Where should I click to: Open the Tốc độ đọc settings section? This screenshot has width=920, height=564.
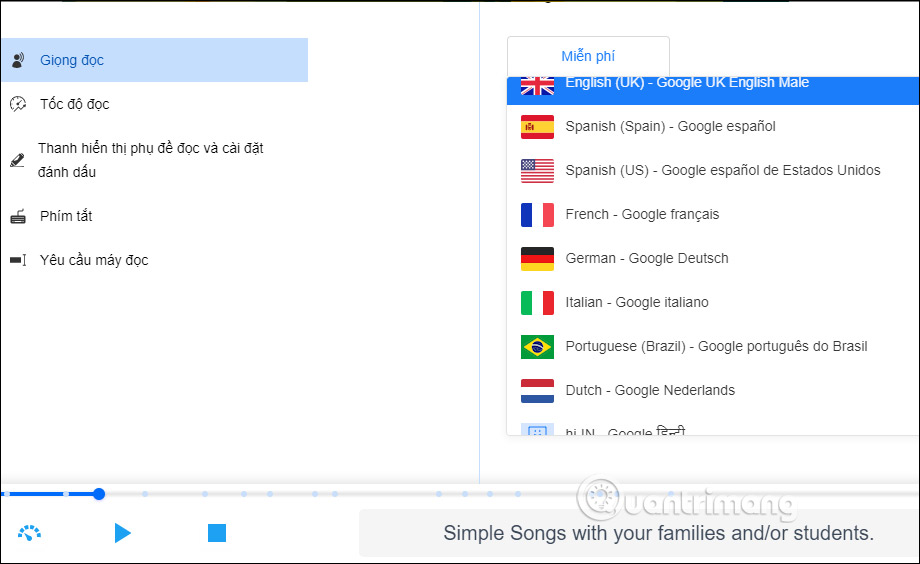coord(75,104)
